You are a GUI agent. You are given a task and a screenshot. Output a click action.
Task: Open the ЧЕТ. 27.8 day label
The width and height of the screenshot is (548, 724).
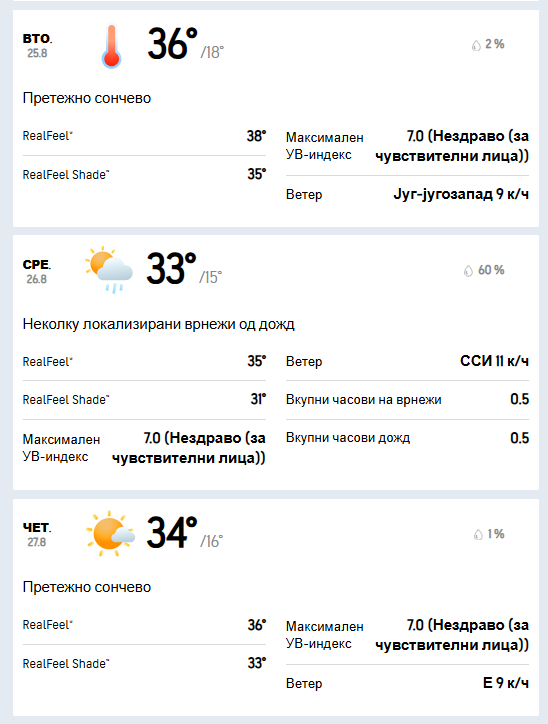tap(37, 534)
